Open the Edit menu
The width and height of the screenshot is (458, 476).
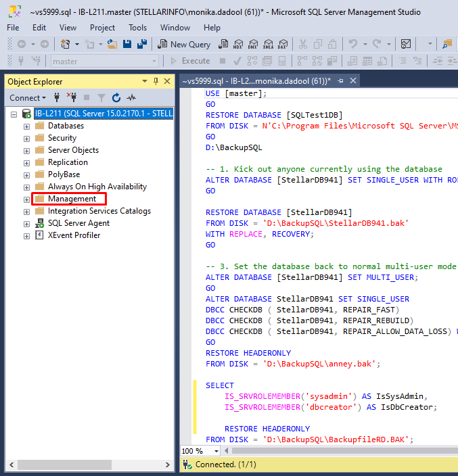(x=39, y=28)
